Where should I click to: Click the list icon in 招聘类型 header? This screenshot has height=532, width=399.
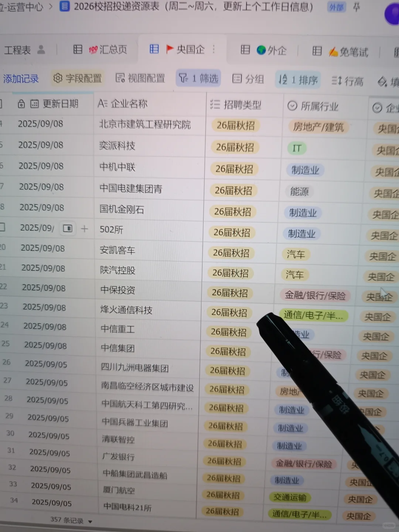(x=215, y=105)
